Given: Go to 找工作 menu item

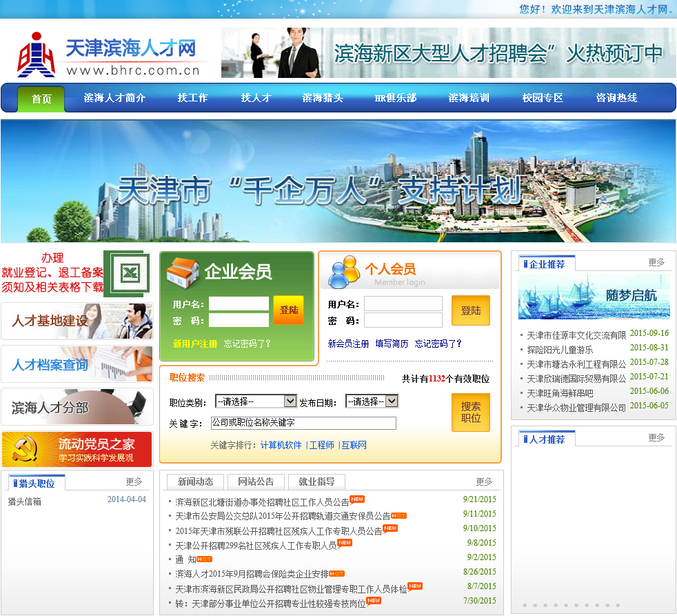Looking at the screenshot, I should point(192,98).
